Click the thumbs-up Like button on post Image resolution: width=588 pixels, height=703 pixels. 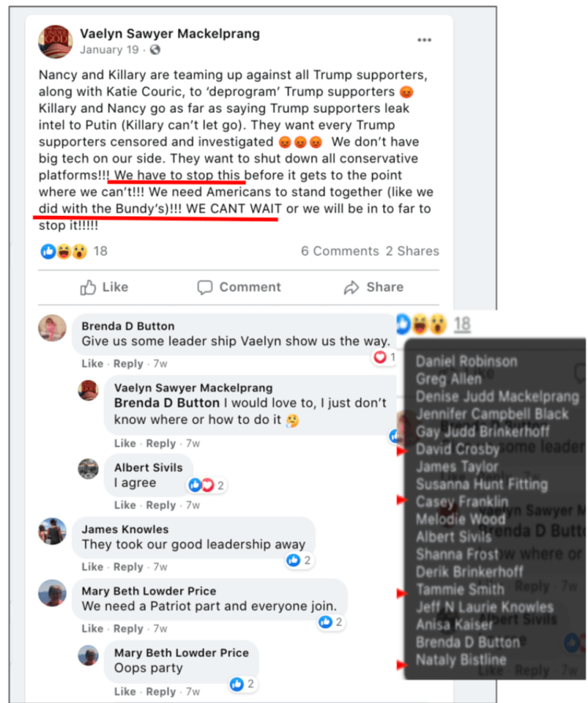[104, 287]
